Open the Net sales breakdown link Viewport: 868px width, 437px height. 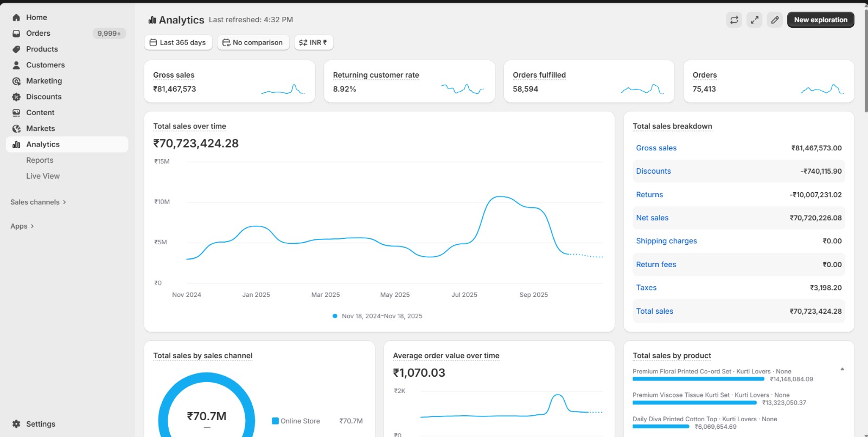(x=652, y=218)
